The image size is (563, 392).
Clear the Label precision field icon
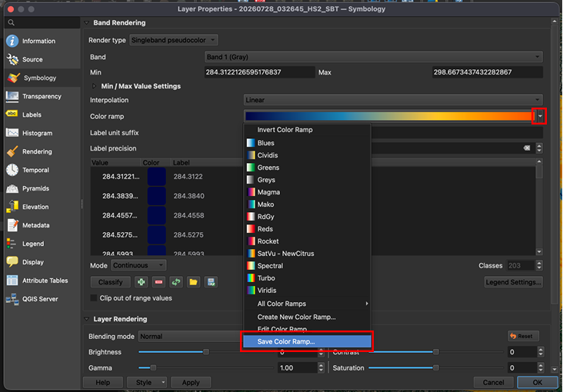[527, 148]
